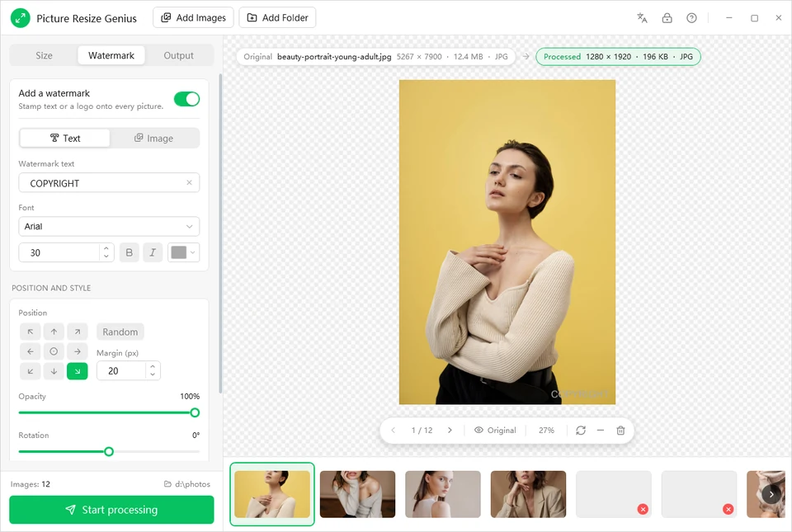Image resolution: width=792 pixels, height=532 pixels.
Task: Click the 27% zoom level
Action: point(546,430)
